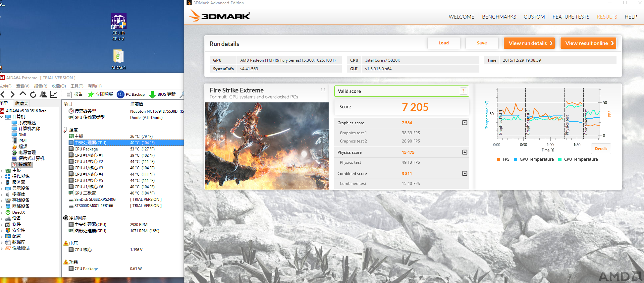Open the AIDA64 desktop shortcut

pos(118,60)
